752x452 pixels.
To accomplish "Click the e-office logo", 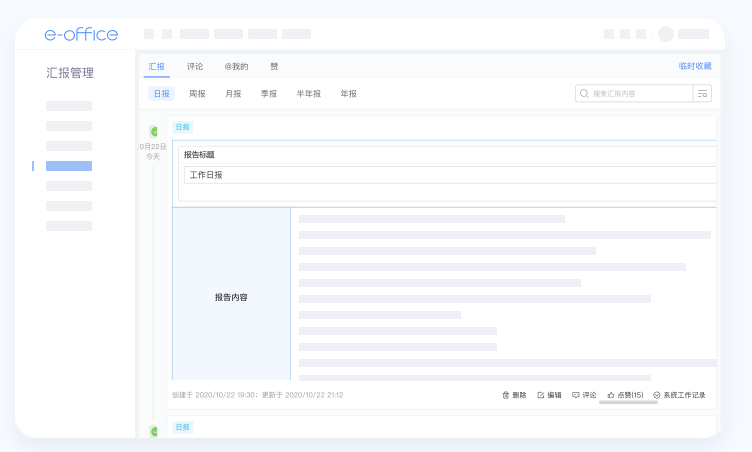I will [81, 34].
